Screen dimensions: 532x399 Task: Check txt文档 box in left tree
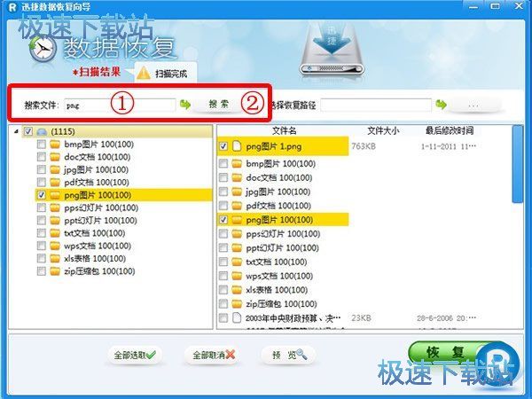pos(42,233)
